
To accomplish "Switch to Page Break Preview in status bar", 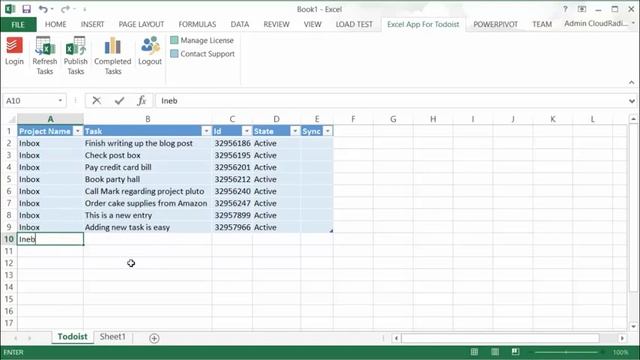I will tap(516, 352).
